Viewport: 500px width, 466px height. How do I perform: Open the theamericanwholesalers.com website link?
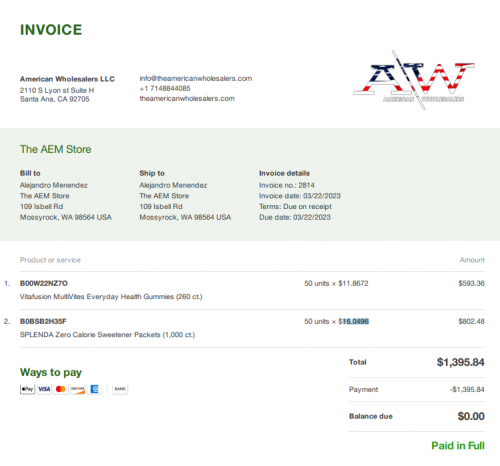coord(187,98)
